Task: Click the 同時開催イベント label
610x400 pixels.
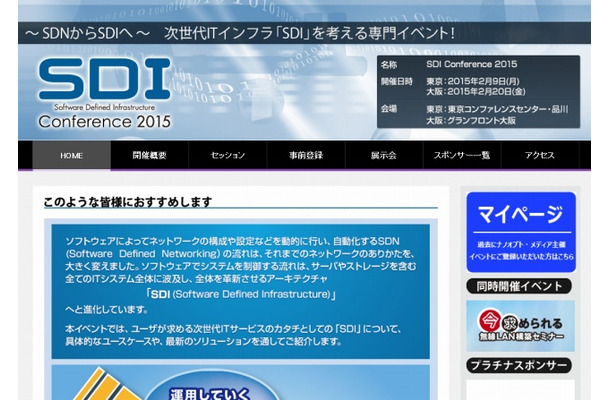Action: point(519,286)
